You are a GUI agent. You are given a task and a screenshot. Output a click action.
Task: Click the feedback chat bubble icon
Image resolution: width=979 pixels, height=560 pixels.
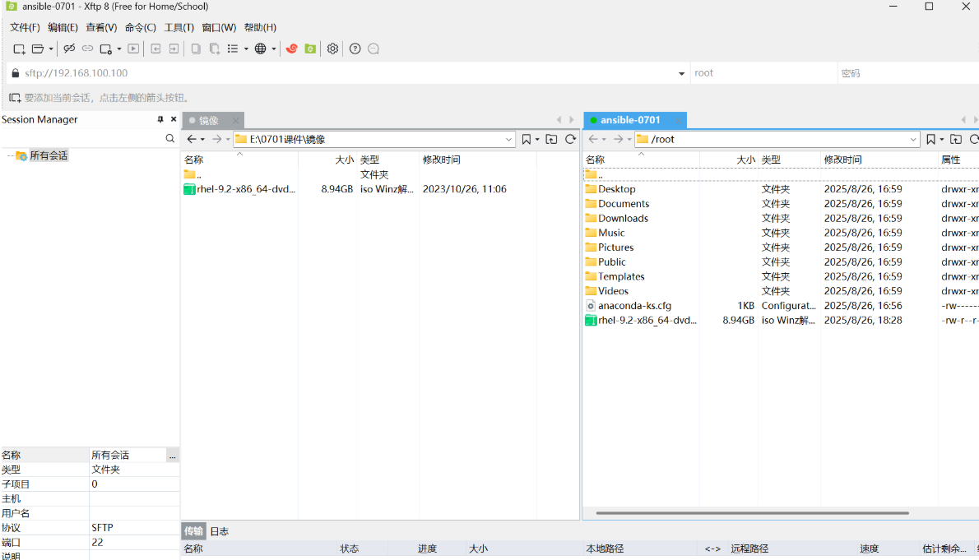374,49
